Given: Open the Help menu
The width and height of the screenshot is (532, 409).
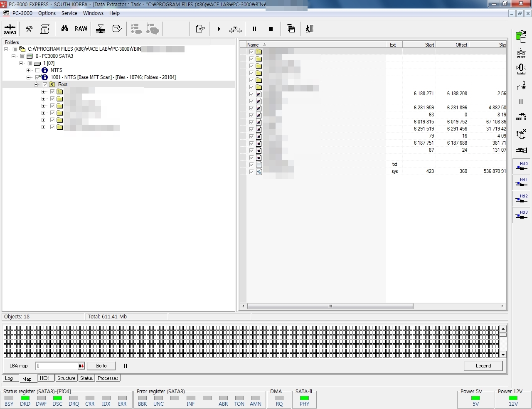Looking at the screenshot, I should (114, 13).
